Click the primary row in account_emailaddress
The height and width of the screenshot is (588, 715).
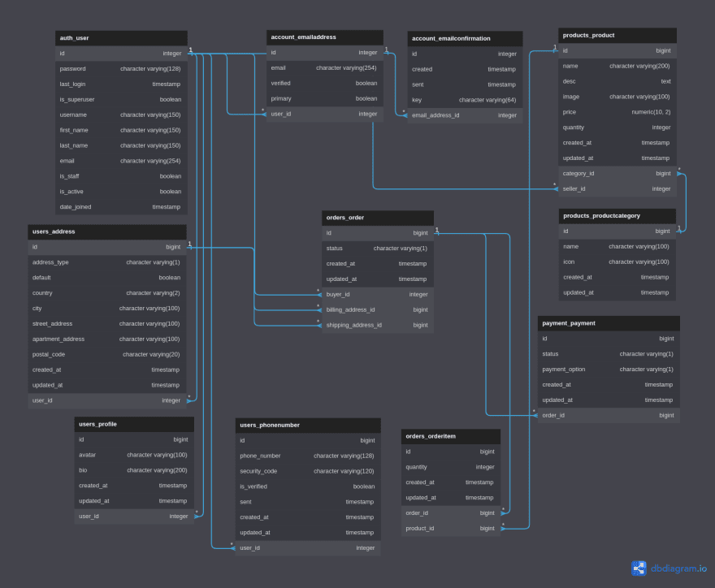pyautogui.click(x=325, y=99)
